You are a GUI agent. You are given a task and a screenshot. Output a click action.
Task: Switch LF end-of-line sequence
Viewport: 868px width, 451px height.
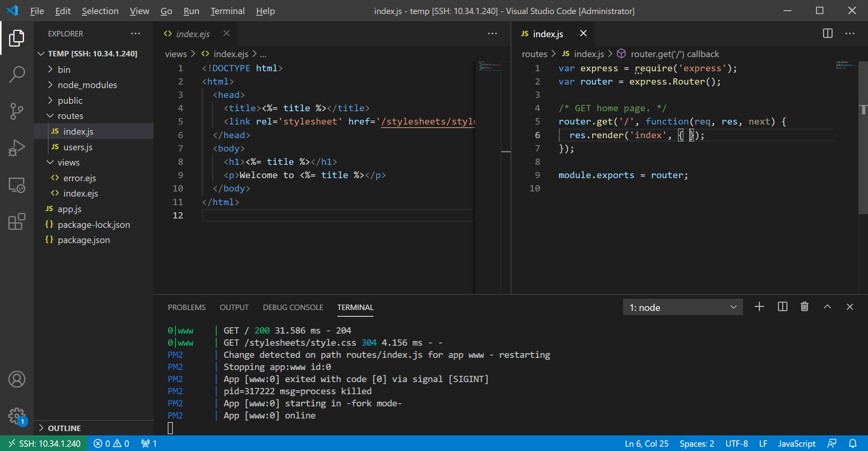[x=763, y=444]
